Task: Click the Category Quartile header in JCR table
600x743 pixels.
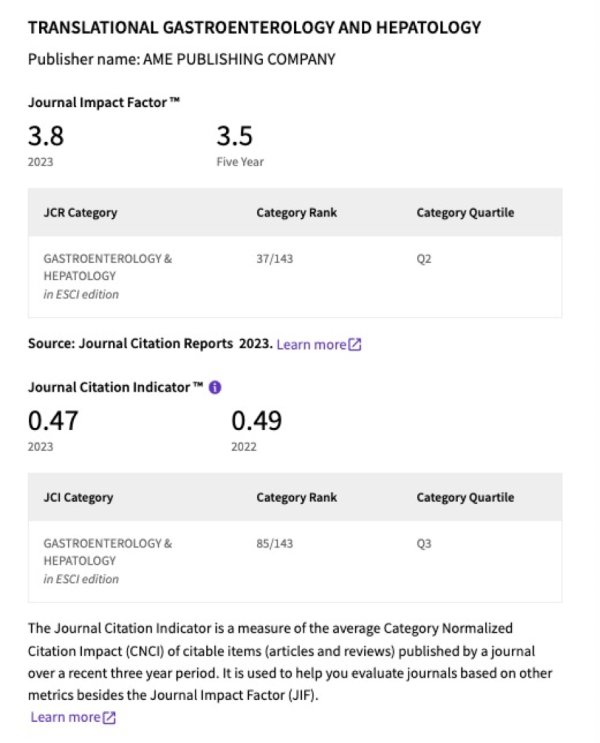Action: [x=465, y=213]
